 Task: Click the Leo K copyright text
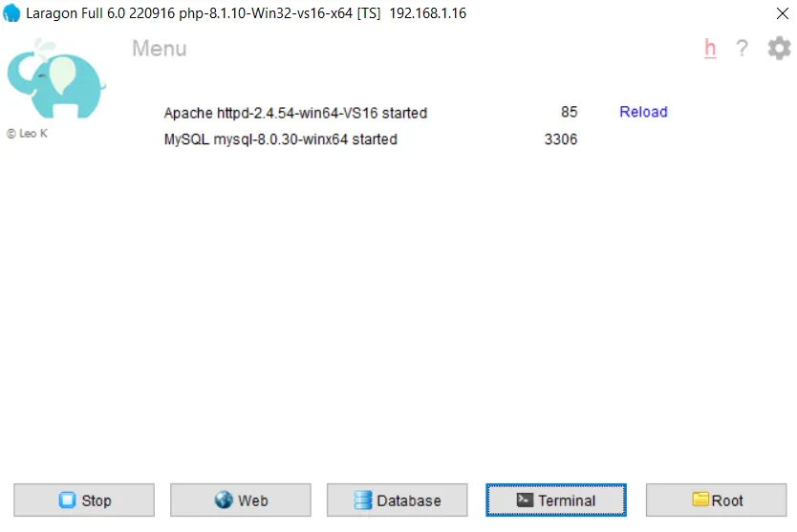click(x=27, y=134)
